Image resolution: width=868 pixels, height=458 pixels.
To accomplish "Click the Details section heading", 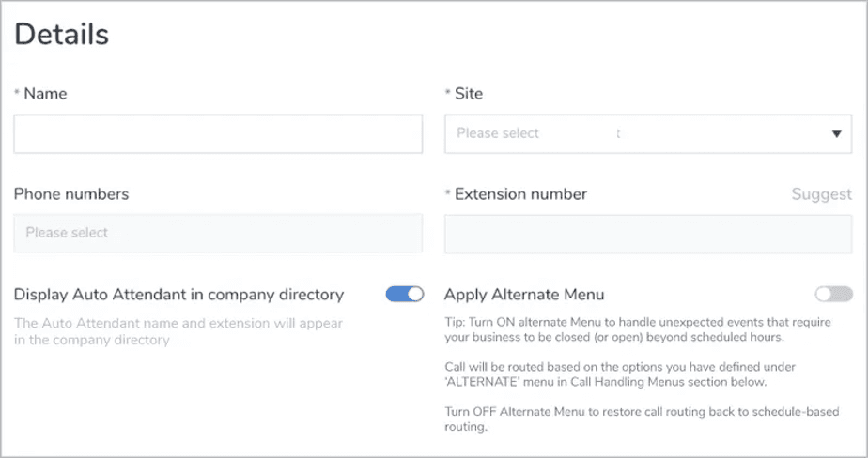I will 61,35.
